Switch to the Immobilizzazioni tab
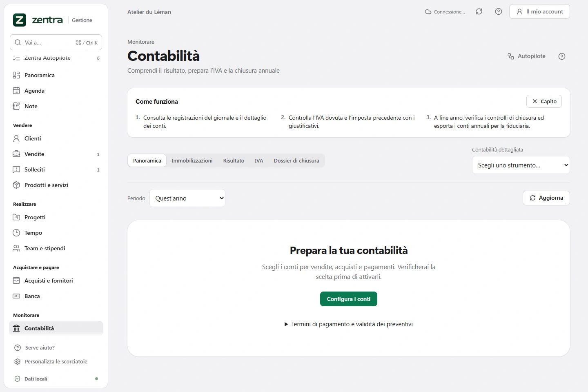Screen dimensions: 588x392 [192, 160]
